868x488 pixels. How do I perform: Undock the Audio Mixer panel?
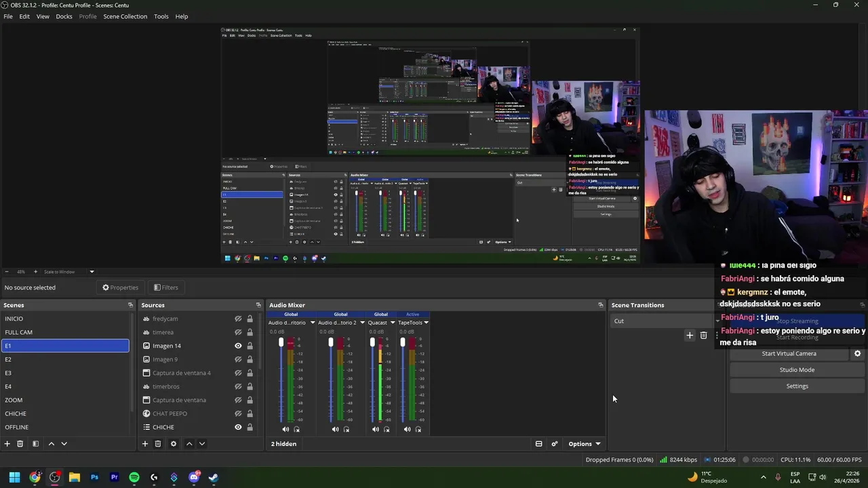[x=600, y=305]
